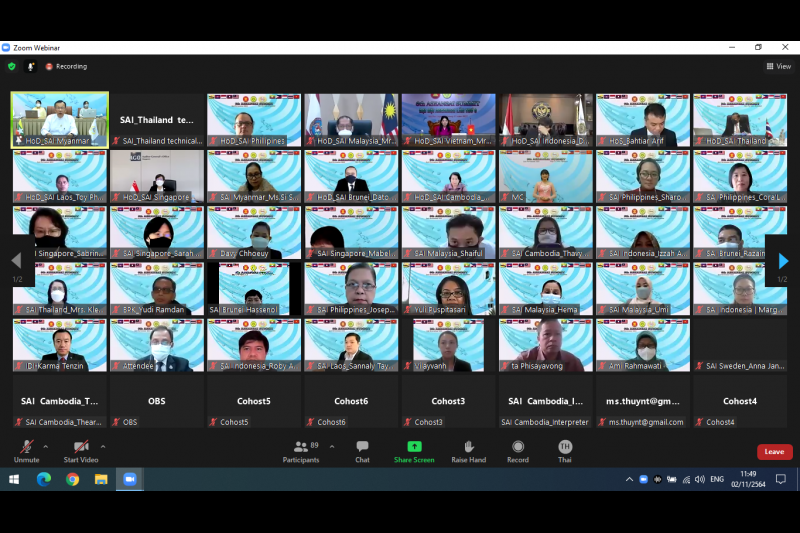Open the Chat window
Screen dimensions: 800x533
pos(362,450)
